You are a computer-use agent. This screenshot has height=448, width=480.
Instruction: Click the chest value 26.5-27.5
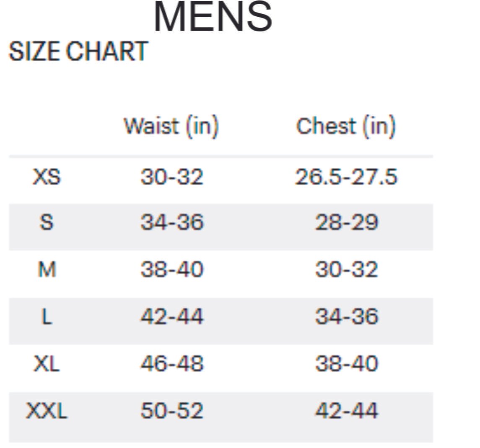point(346,177)
